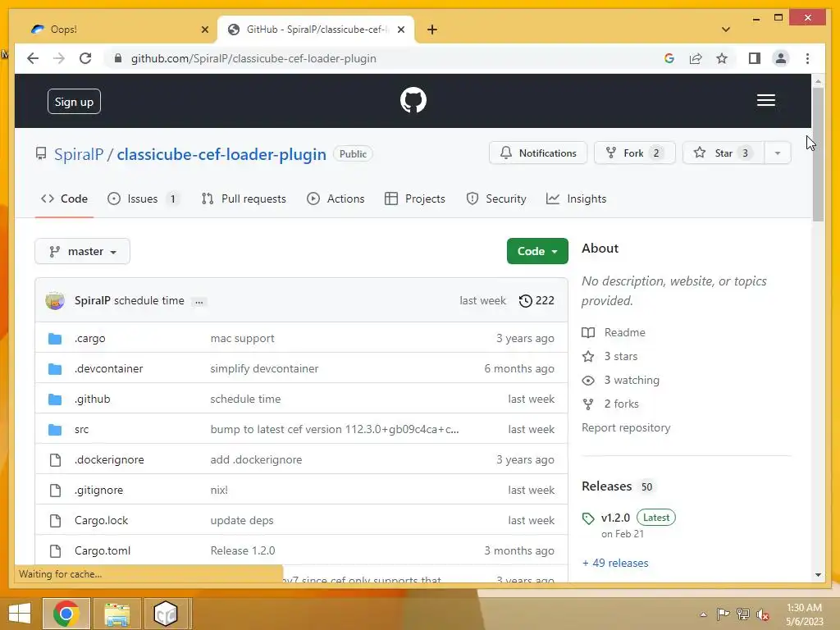Screen dimensions: 840x630
Task: Open Windows Start button
Action: pos(20,614)
